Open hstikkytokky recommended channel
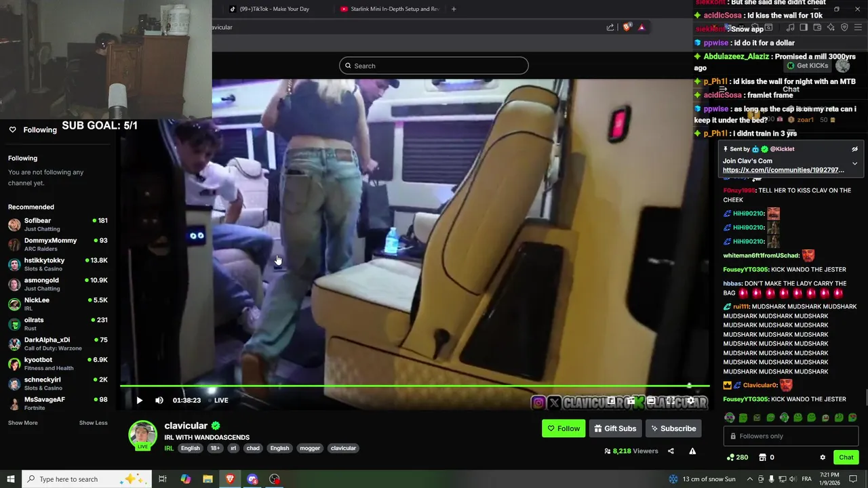Viewport: 868px width, 488px height. pos(58,264)
